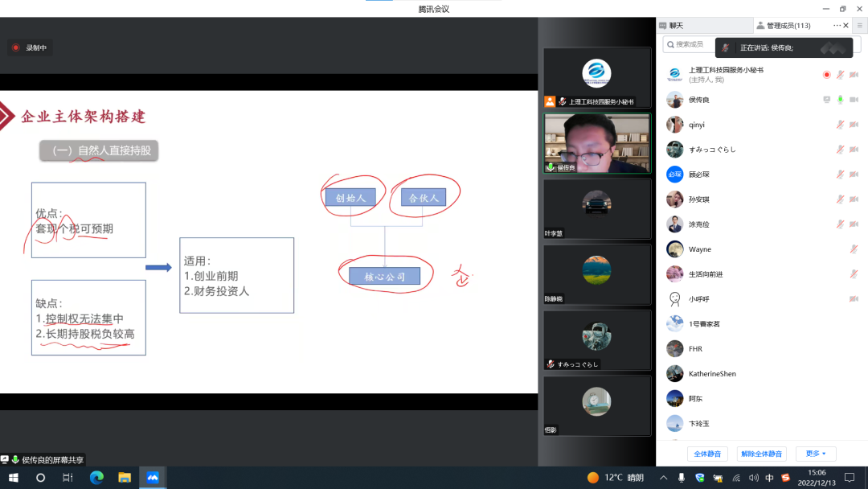
Task: Select member 阿东 in the list
Action: click(762, 399)
